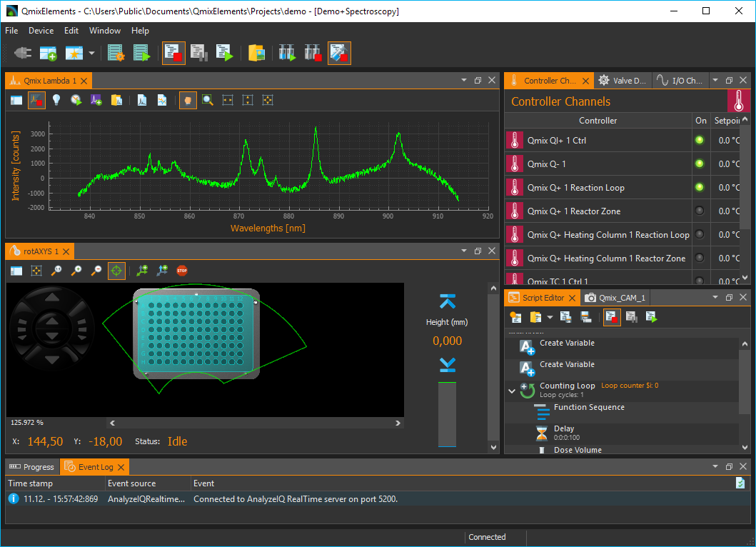Collapse the Counting Loop script node
The width and height of the screenshot is (756, 547).
(512, 391)
